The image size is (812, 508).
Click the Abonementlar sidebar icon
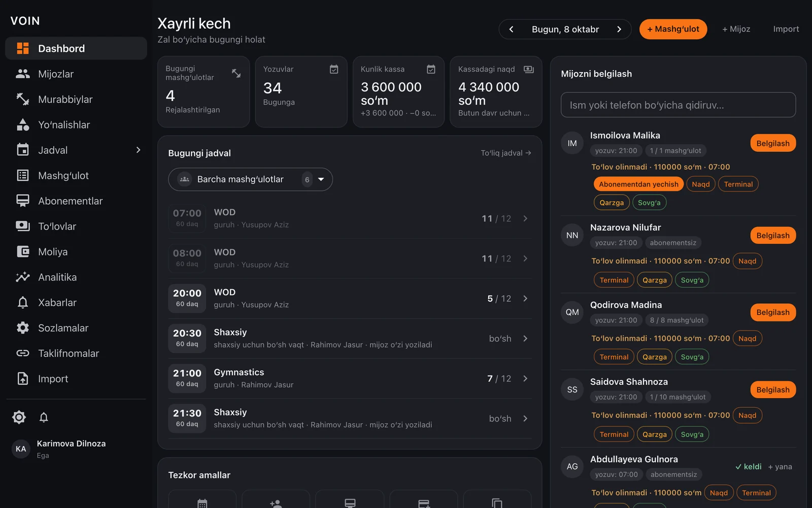pos(23,201)
